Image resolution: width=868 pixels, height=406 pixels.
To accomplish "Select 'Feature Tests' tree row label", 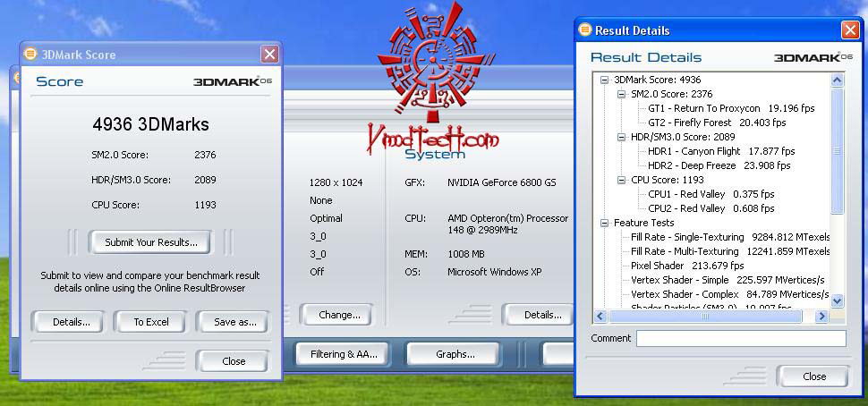I will click(x=643, y=223).
